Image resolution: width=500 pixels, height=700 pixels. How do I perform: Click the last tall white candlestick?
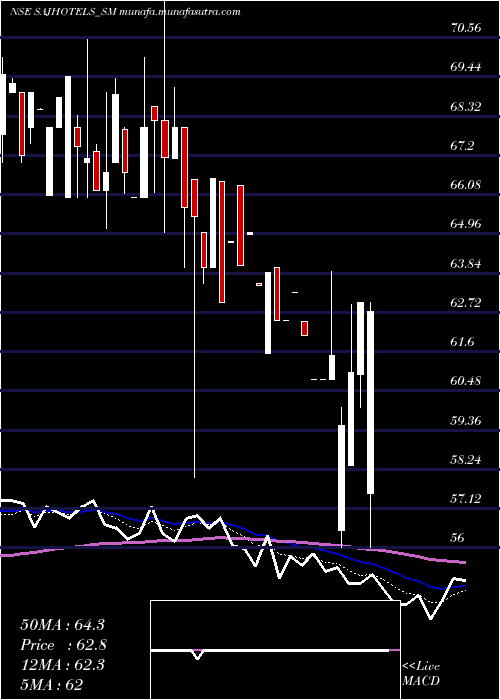tap(370, 402)
